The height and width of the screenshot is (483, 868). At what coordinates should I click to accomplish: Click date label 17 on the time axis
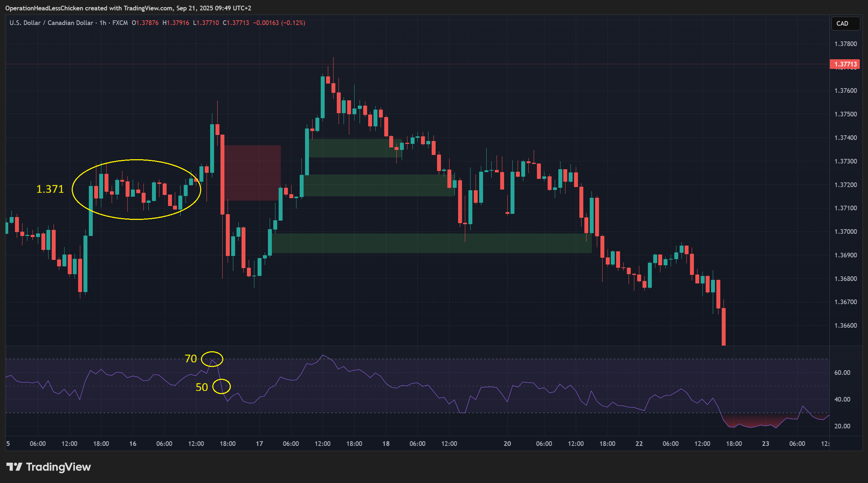point(259,443)
